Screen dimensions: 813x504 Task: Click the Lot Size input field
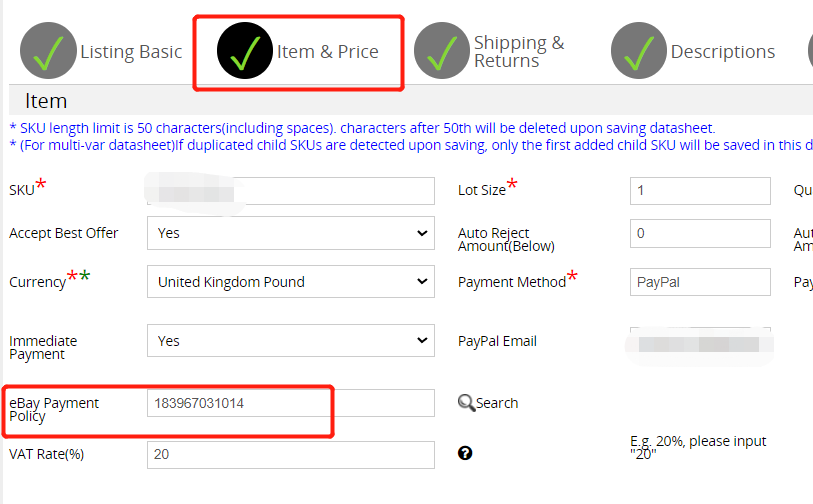click(x=700, y=191)
